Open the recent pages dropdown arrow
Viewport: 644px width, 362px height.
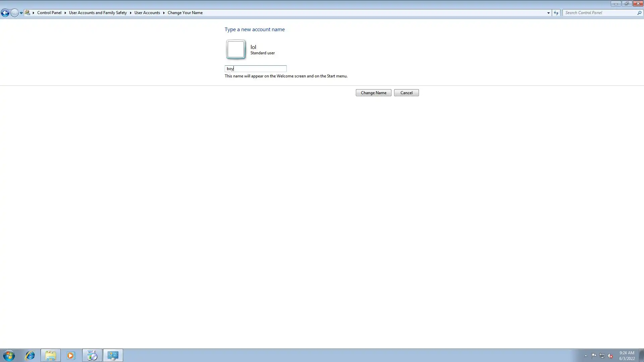[21, 13]
